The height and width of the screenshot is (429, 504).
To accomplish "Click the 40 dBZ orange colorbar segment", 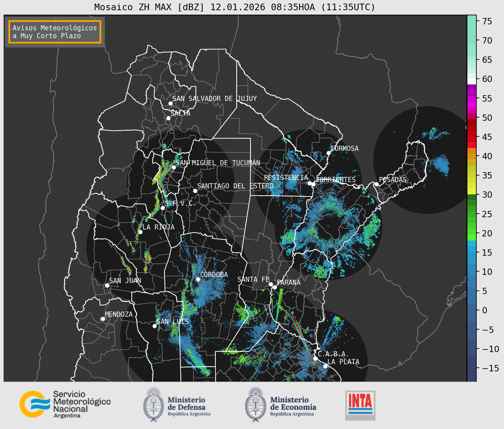I will point(472,157).
